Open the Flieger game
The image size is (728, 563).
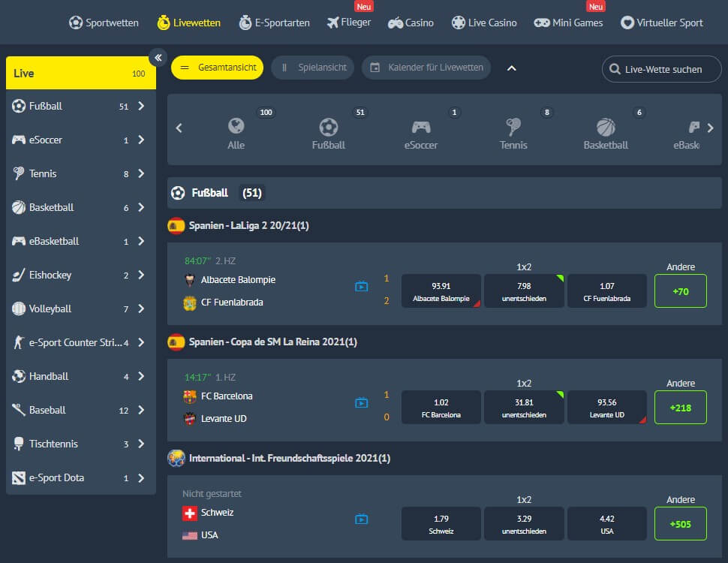(349, 23)
